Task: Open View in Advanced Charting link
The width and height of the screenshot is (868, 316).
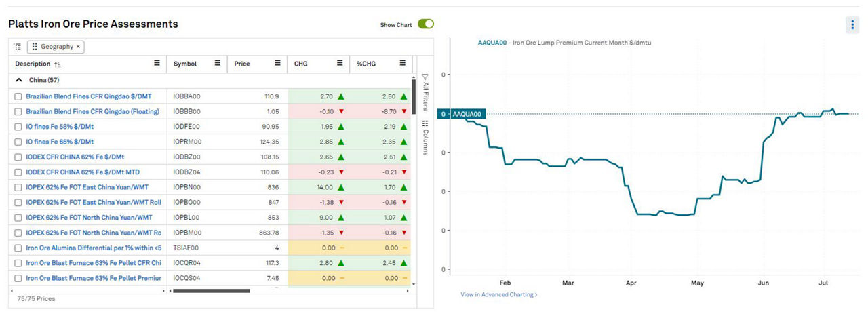Action: 498,295
